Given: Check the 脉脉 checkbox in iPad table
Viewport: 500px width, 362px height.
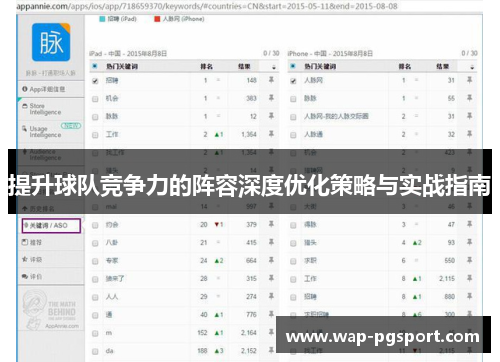Looking at the screenshot, I should pos(95,117).
